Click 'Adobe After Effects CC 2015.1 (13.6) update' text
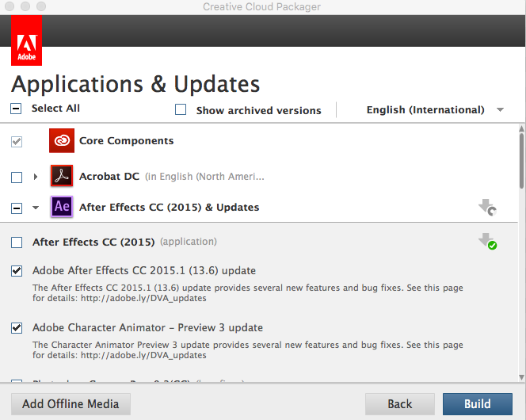The image size is (526, 420). (144, 270)
